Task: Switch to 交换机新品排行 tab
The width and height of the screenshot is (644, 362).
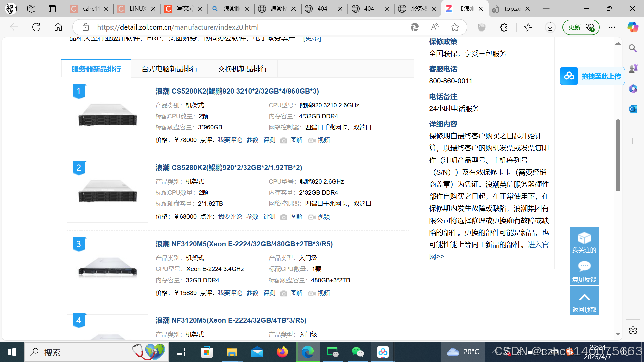Action: 243,69
